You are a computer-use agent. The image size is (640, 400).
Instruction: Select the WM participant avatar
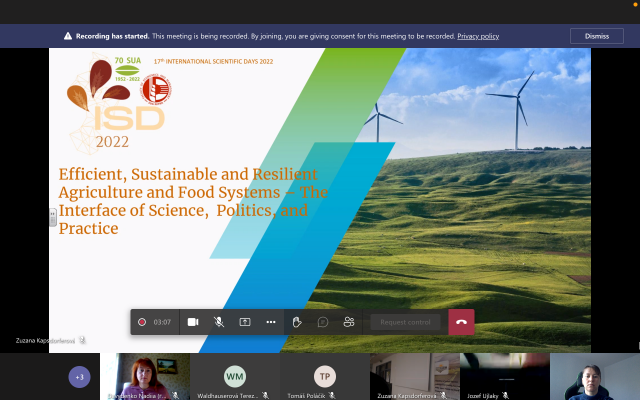coord(234,376)
